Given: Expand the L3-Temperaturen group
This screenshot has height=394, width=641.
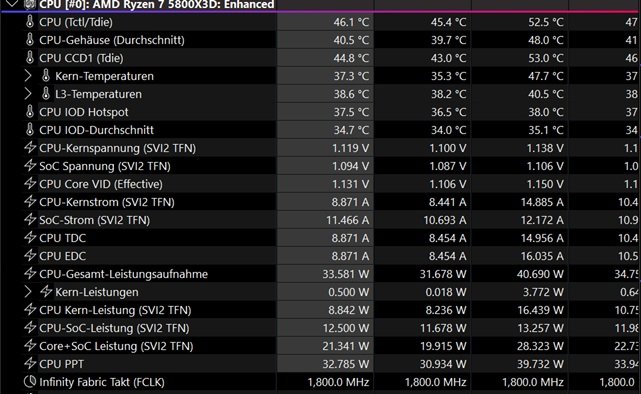Looking at the screenshot, I should coord(27,94).
